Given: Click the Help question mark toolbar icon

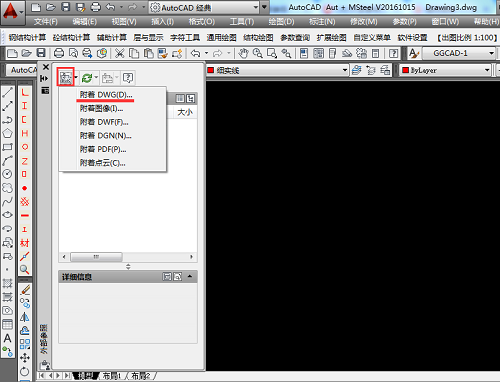Looking at the screenshot, I should click(394, 53).
